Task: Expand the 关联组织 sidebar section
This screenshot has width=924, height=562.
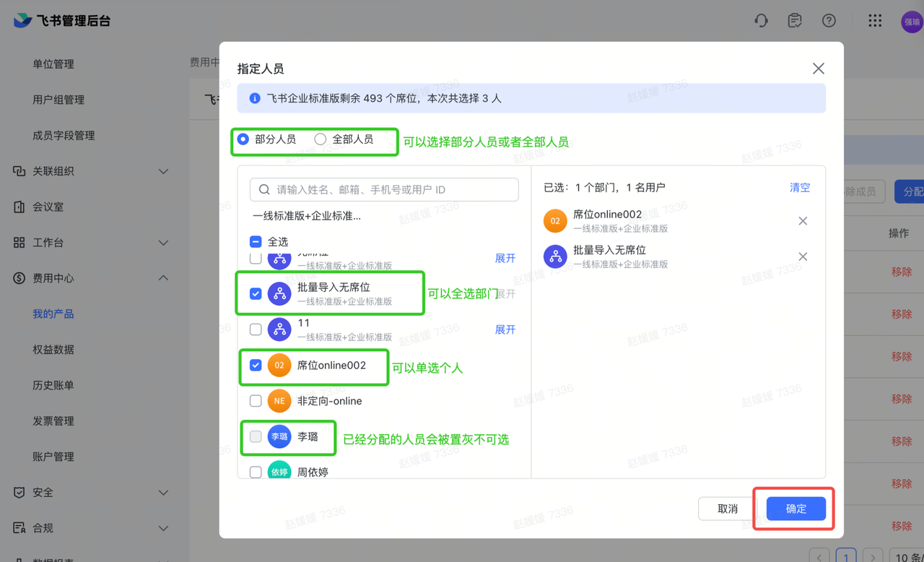Action: click(163, 171)
